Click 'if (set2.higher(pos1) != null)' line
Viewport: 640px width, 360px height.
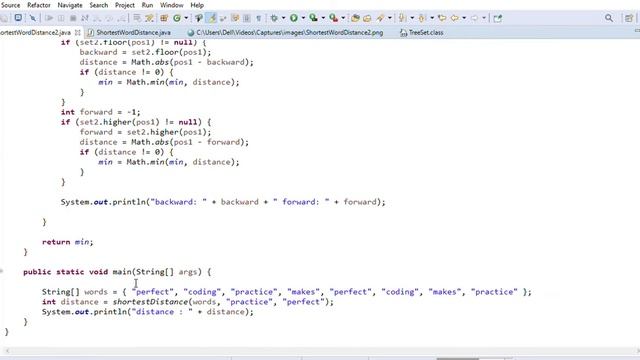coord(136,122)
